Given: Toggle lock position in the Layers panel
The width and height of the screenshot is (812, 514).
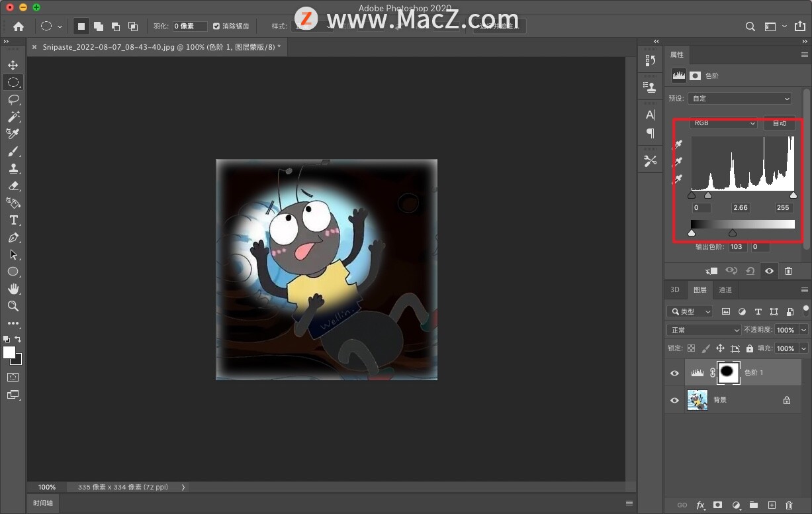Looking at the screenshot, I should tap(720, 348).
